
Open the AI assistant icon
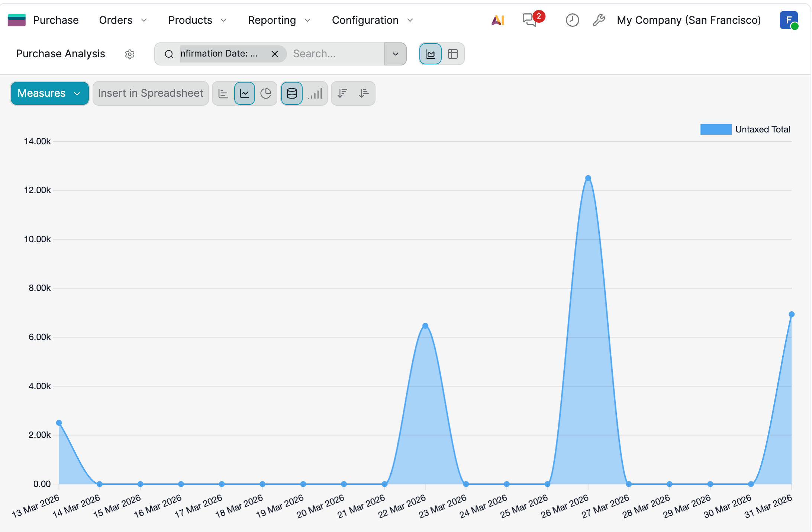pos(498,20)
